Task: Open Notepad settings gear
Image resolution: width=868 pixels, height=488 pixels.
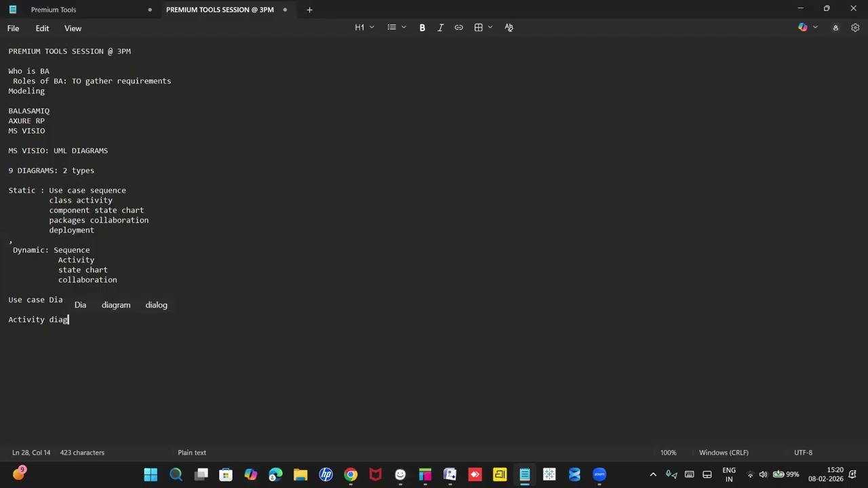Action: click(x=855, y=28)
